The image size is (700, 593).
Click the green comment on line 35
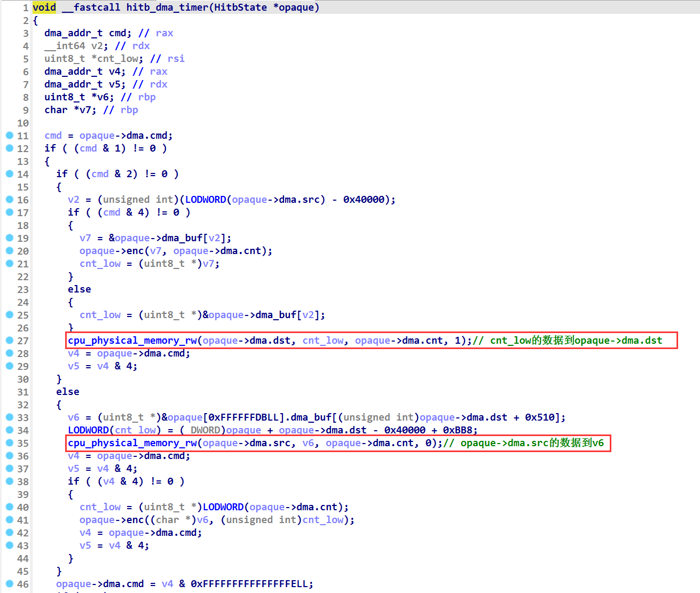(x=524, y=443)
